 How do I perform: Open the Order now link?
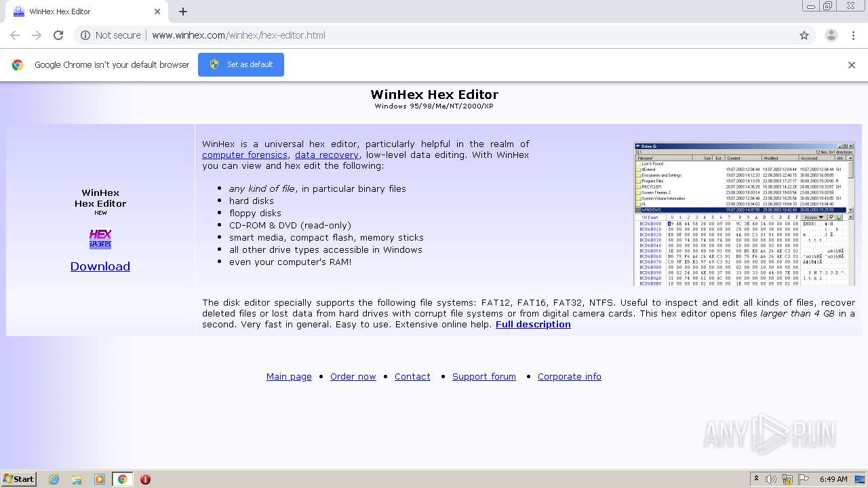pos(353,377)
